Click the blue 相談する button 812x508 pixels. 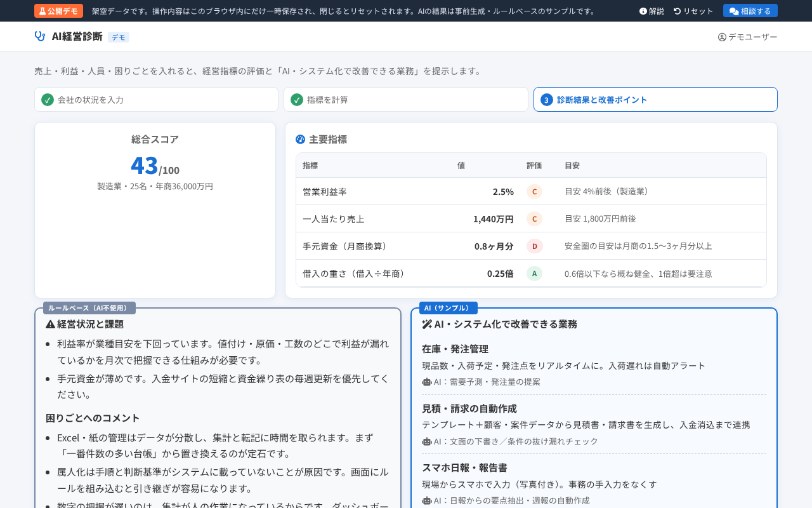[x=750, y=11]
